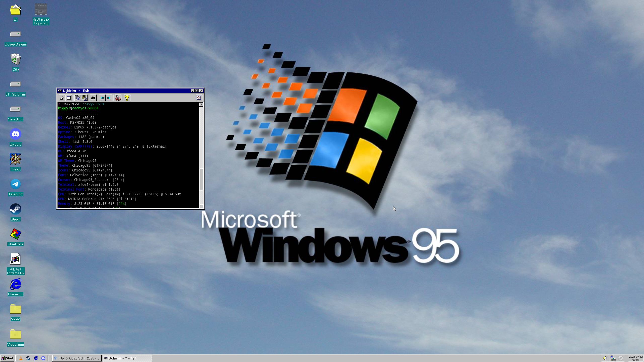The image size is (644, 362).
Task: Open terminal help question mark icon
Action: coord(127,98)
